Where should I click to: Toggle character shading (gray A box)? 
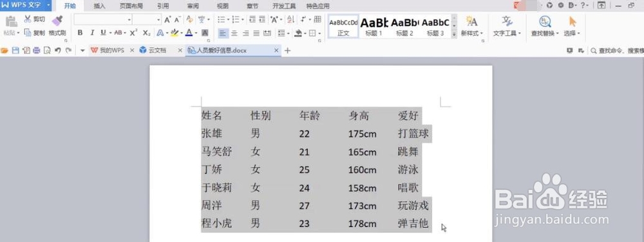point(205,32)
